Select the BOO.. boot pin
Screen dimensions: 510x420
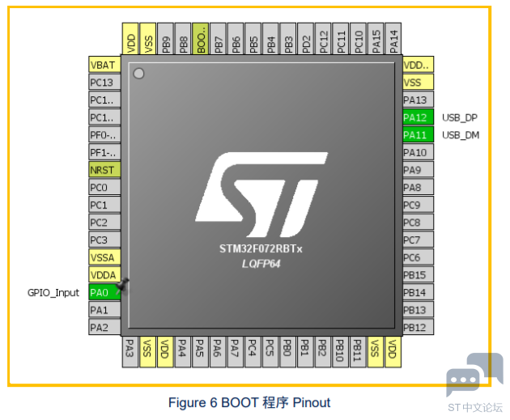201,39
